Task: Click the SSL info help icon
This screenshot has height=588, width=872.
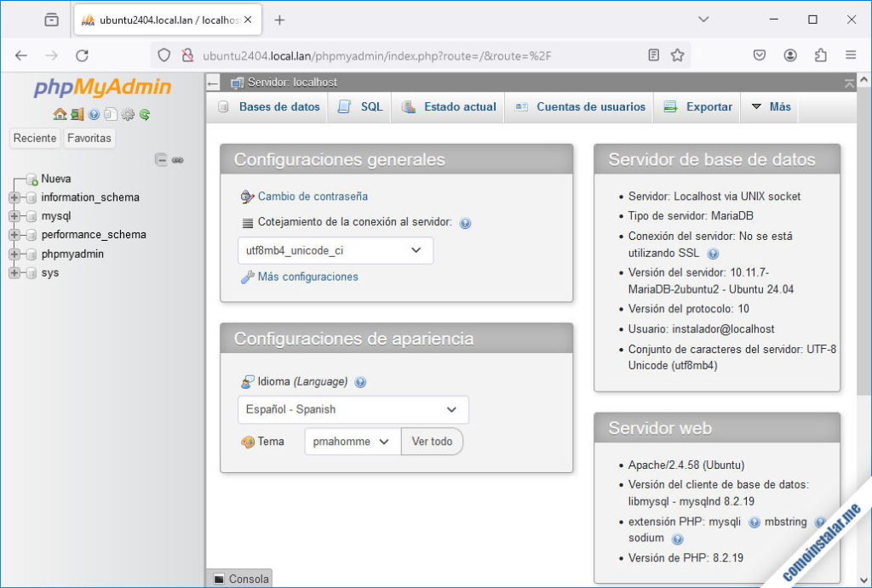Action: click(713, 254)
